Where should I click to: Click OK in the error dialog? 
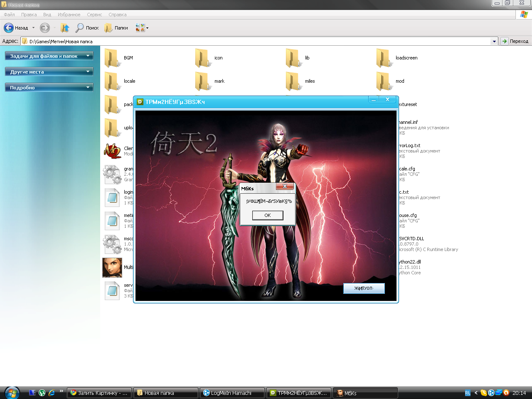click(268, 215)
